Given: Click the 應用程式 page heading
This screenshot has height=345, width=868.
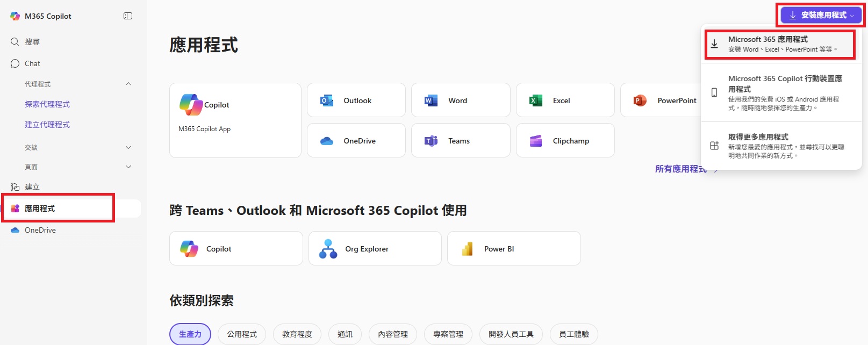Looking at the screenshot, I should [x=204, y=45].
